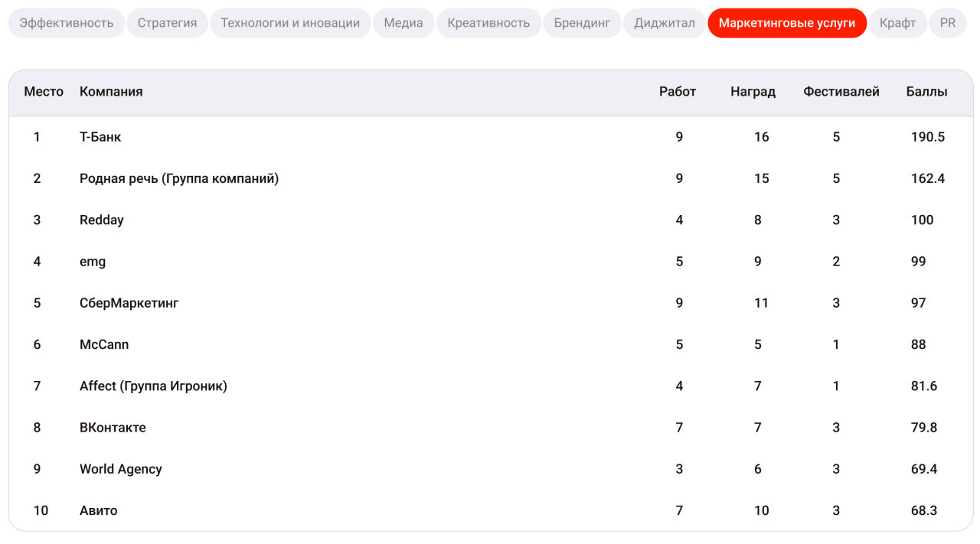Click СберМаркетинг score 97

(919, 303)
